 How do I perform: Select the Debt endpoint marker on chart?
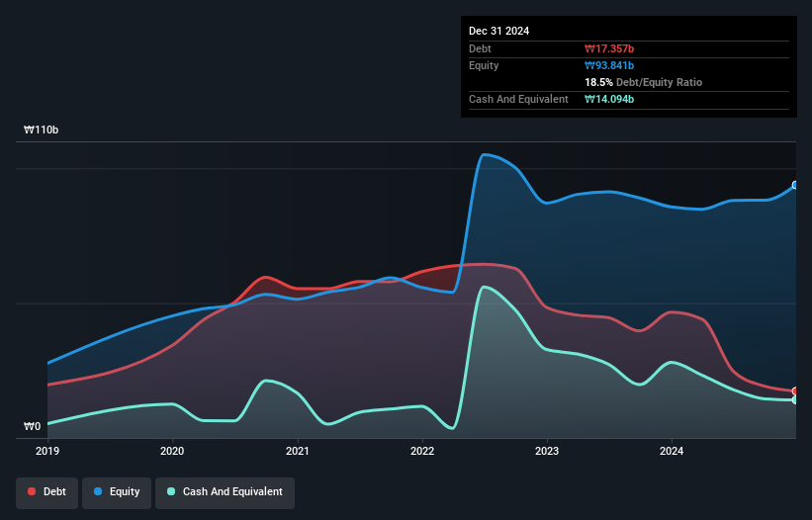click(795, 391)
